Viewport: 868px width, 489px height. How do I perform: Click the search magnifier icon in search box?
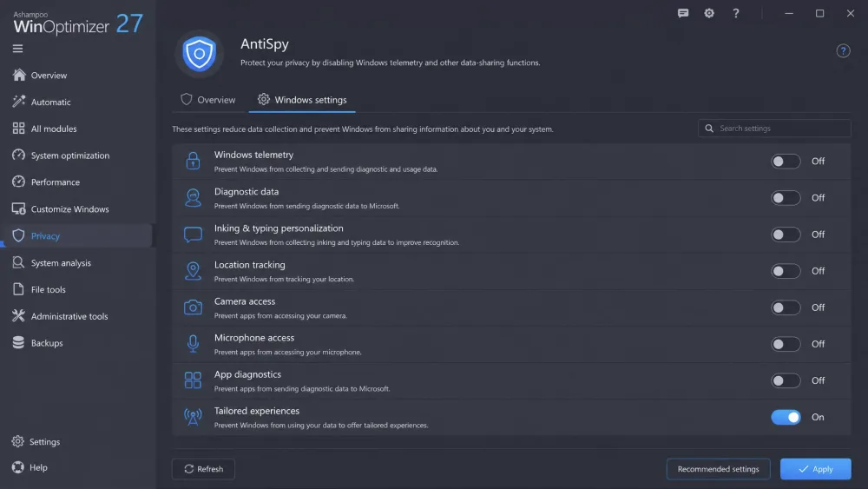coord(709,129)
